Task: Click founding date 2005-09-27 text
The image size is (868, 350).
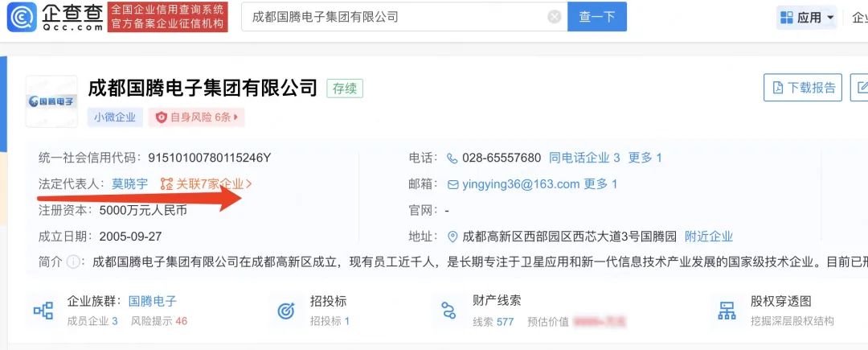Action: click(131, 237)
